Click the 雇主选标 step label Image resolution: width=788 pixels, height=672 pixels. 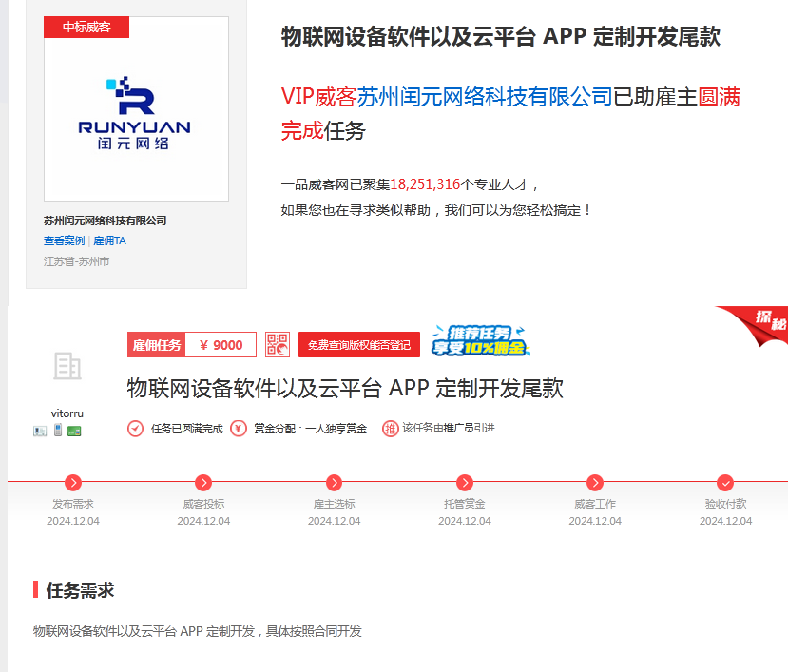coord(335,504)
